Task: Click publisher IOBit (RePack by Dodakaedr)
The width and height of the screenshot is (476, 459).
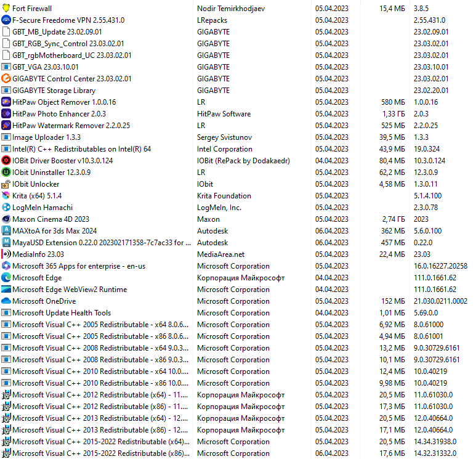Action: [x=243, y=160]
